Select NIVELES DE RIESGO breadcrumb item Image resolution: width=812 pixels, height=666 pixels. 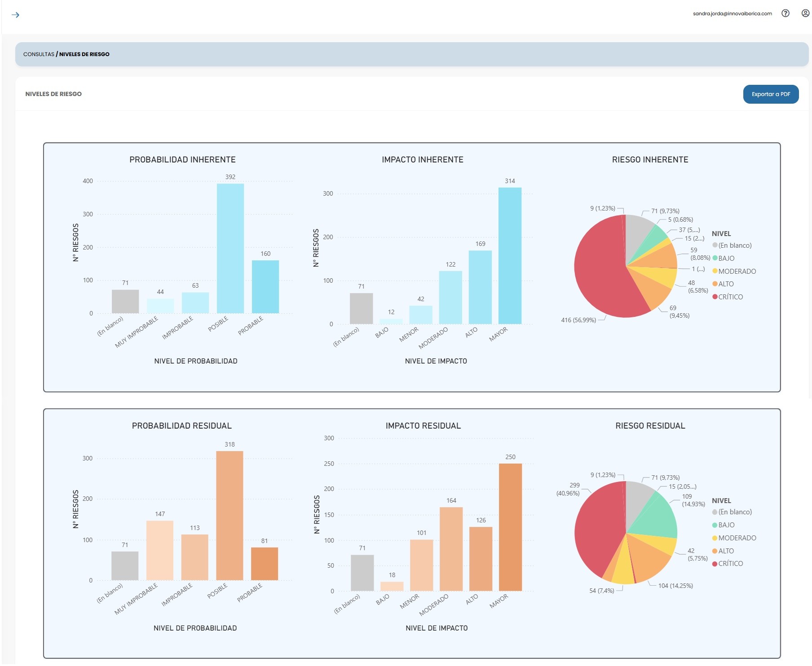(x=84, y=54)
